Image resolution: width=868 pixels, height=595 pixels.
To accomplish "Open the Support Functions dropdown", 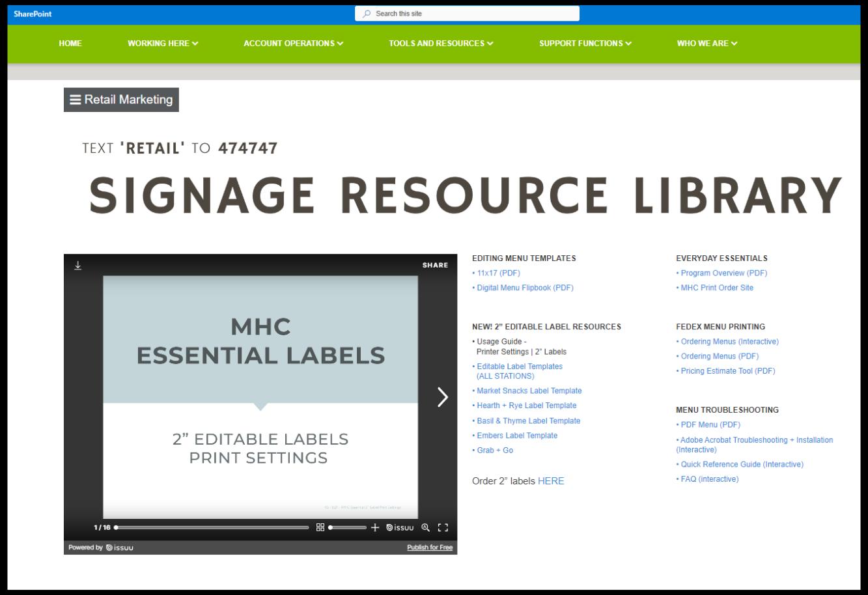I will click(x=585, y=44).
